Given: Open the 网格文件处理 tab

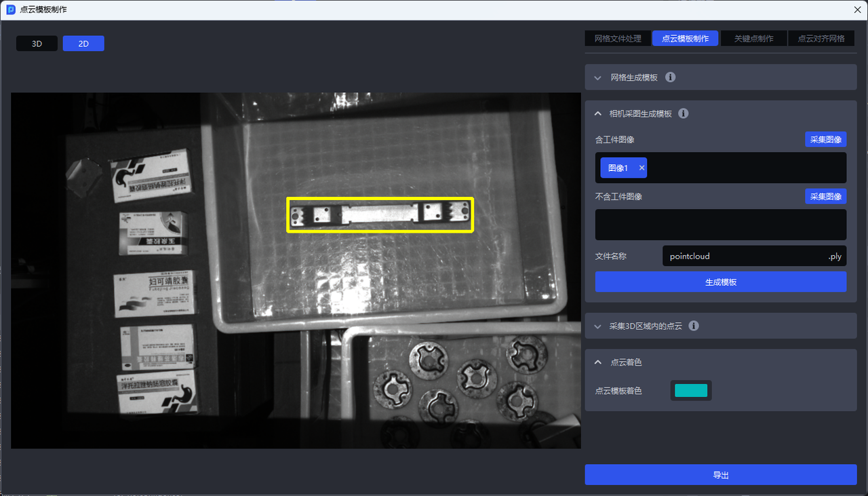Looking at the screenshot, I should point(617,39).
